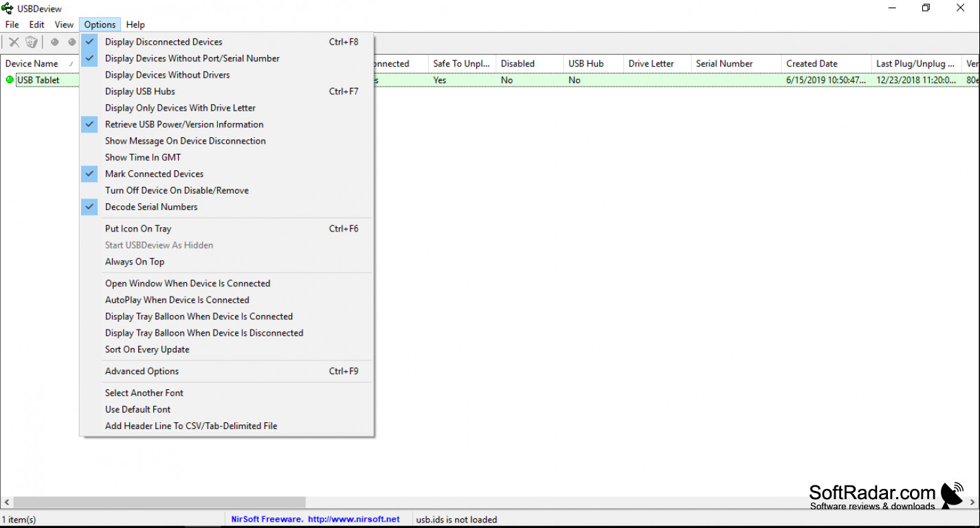This screenshot has height=528, width=980.
Task: Enable Display Tray Balloon When Device Is Connected
Action: [227, 317]
